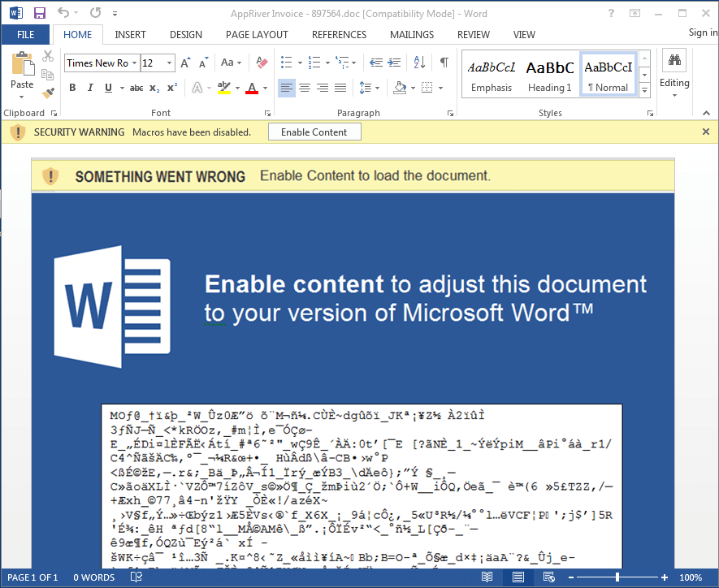Switch to Read Mode view in status bar

487,577
